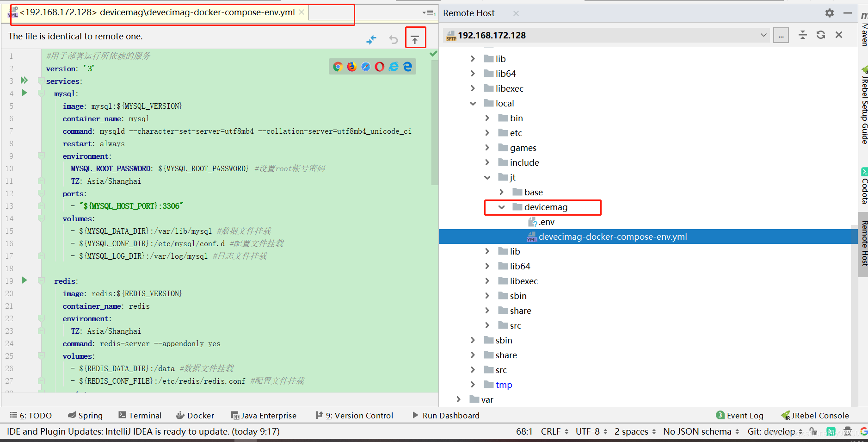Change UTF-8 file encoding
Screen dimensions: 868x442
(x=591, y=431)
